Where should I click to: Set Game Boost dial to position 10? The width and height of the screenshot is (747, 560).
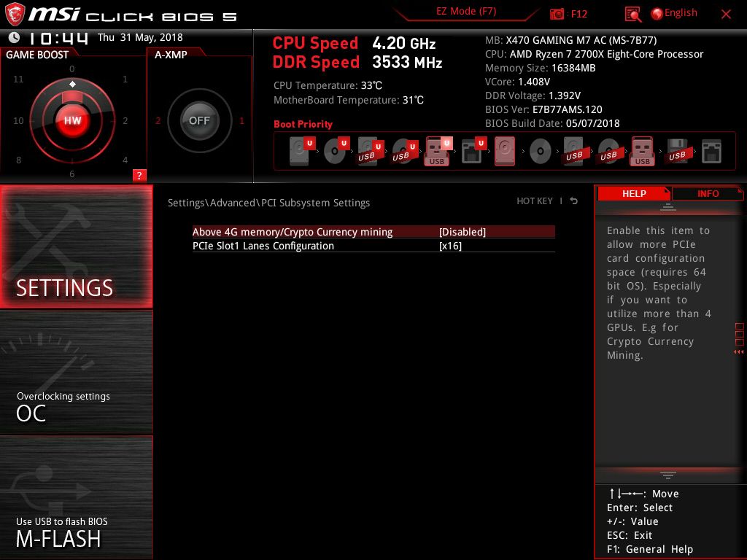coord(18,120)
